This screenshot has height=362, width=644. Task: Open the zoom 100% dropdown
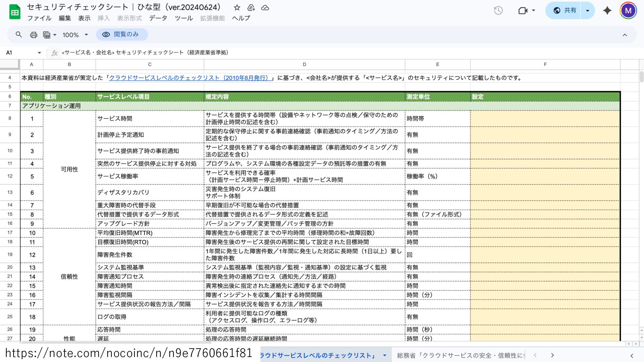75,35
